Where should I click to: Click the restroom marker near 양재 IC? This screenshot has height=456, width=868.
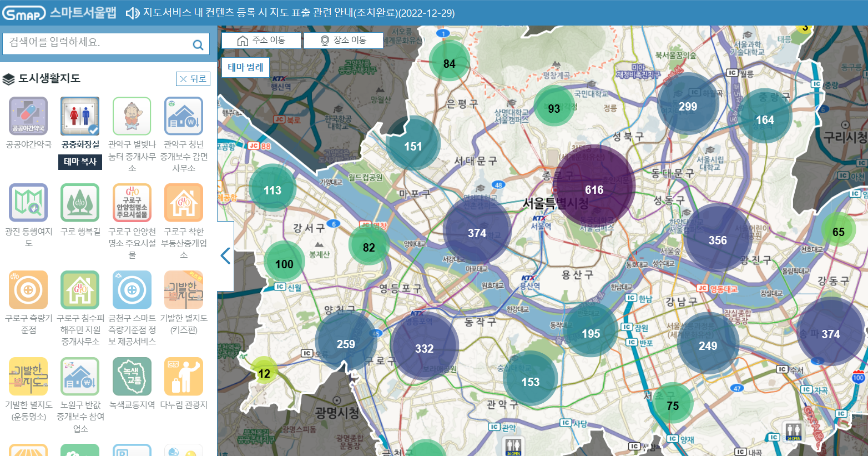click(793, 430)
